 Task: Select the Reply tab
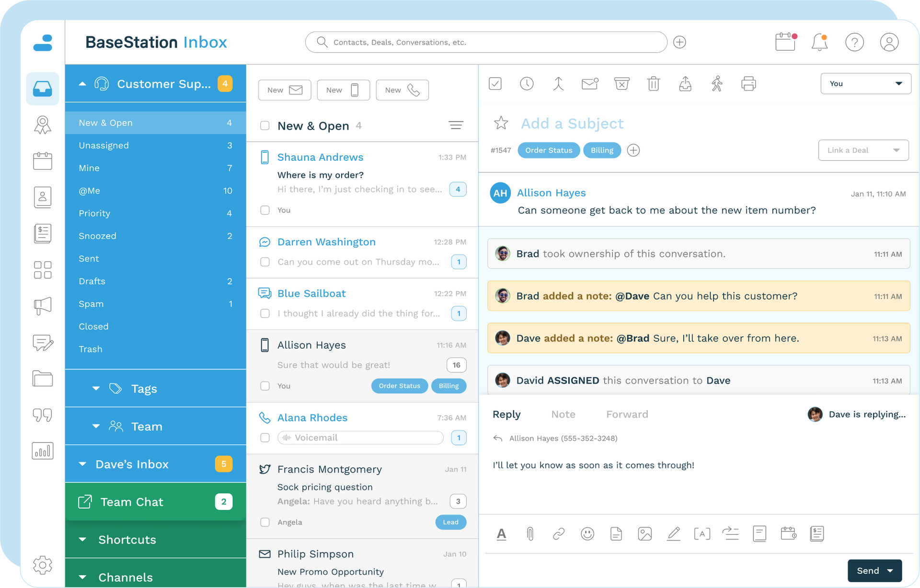[506, 414]
